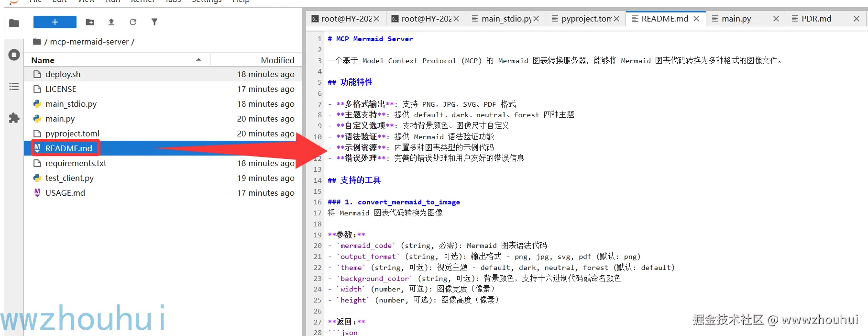Screen dimensions: 868x336
Task: Select main_stdio.py in the file list
Action: pyautogui.click(x=163, y=104)
